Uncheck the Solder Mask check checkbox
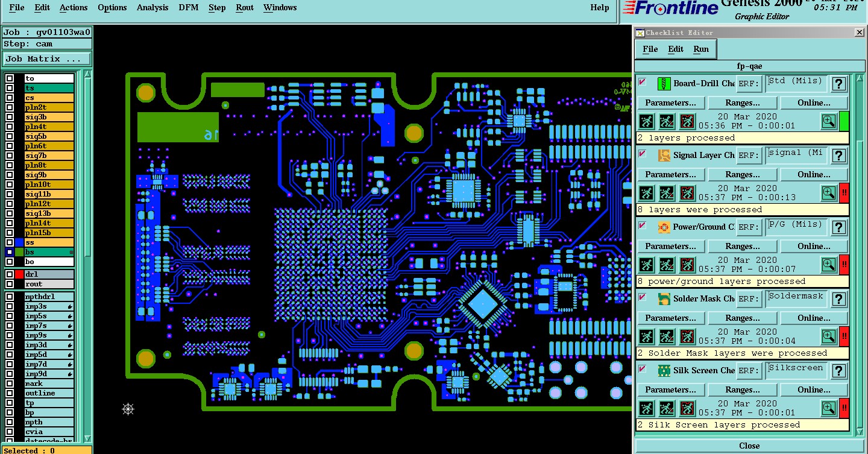This screenshot has height=454, width=868. click(642, 297)
